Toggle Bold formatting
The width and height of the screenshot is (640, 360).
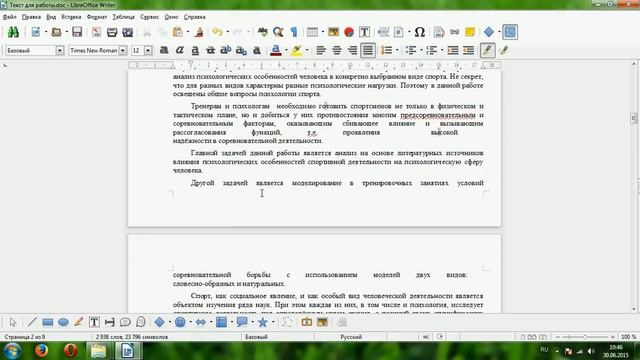click(x=164, y=50)
